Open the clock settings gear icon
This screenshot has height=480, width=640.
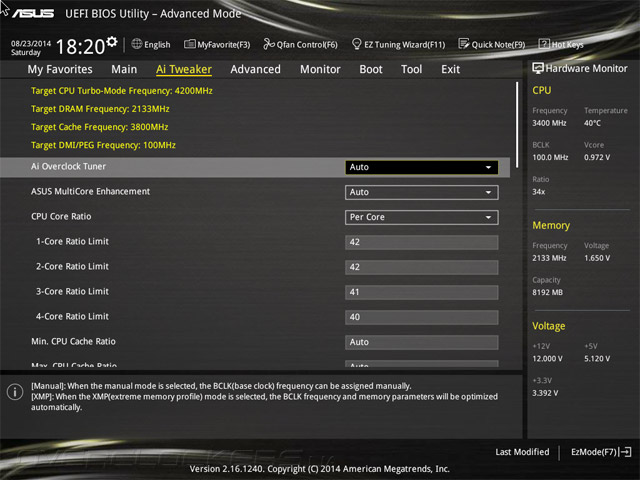pos(112,42)
